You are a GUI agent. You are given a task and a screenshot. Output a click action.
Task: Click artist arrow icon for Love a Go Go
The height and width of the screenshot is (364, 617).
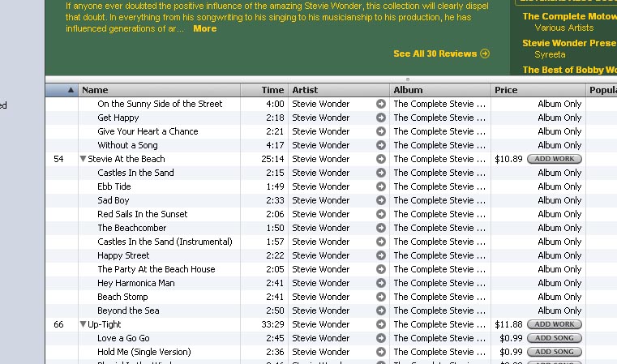coord(380,338)
